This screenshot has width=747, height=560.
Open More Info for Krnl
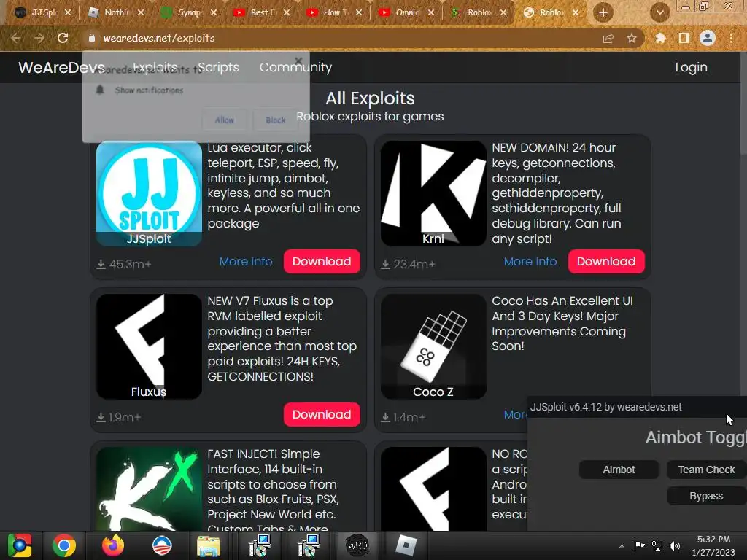point(530,262)
